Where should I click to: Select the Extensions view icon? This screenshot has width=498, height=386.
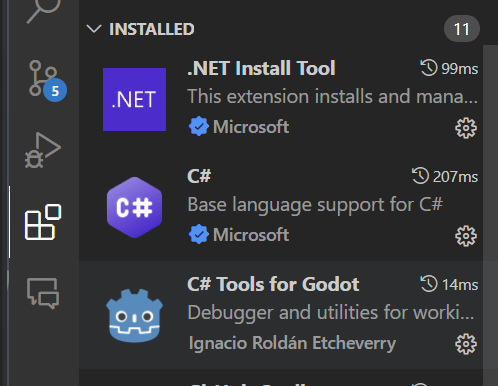click(43, 222)
